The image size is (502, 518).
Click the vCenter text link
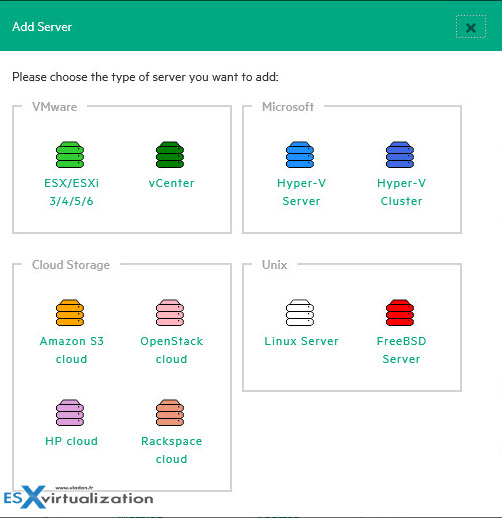(x=171, y=183)
